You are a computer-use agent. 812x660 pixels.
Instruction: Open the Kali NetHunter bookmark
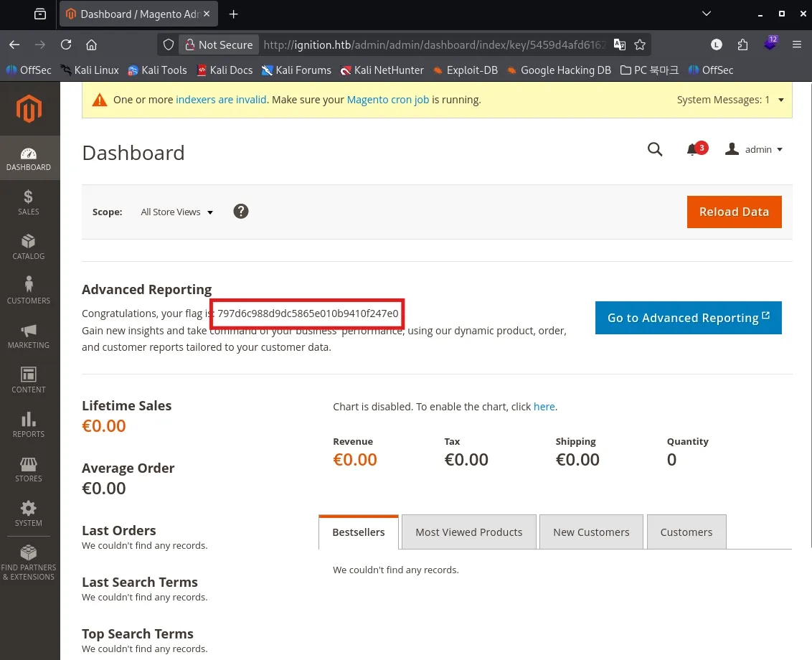pyautogui.click(x=382, y=70)
